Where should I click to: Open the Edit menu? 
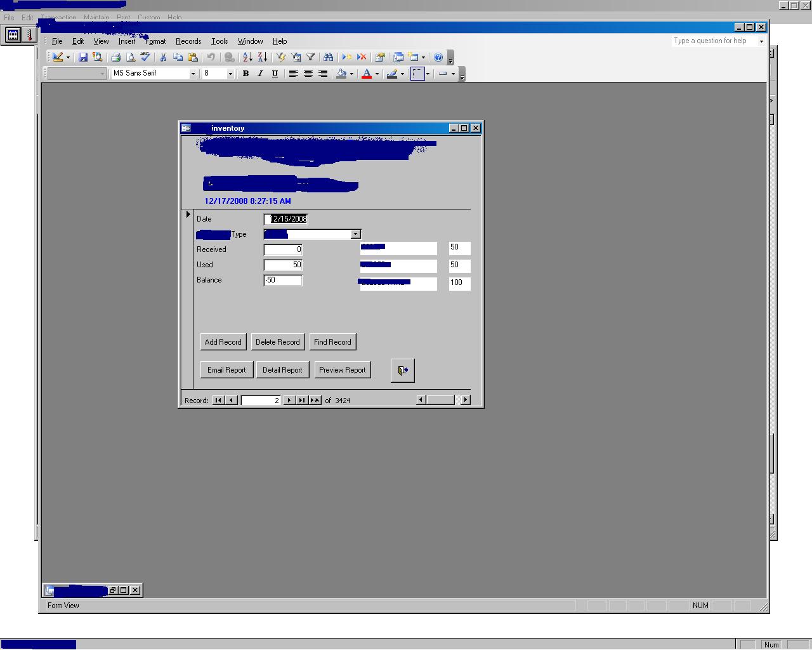tap(78, 41)
